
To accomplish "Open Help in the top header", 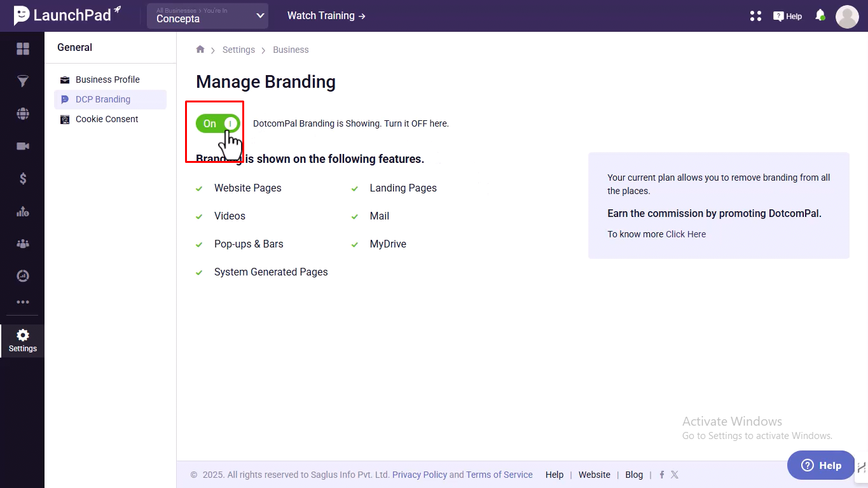I will [x=787, y=17].
